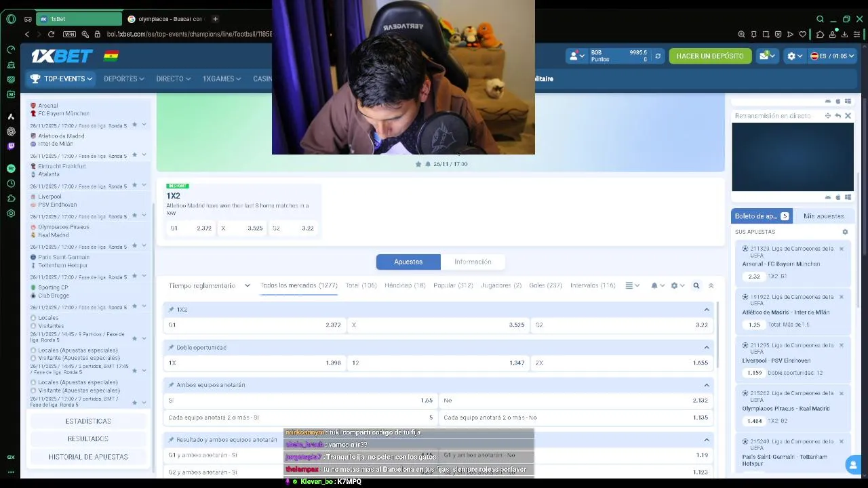Select Sporting CP match in sidebar
Image resolution: width=868 pixels, height=488 pixels.
point(53,287)
